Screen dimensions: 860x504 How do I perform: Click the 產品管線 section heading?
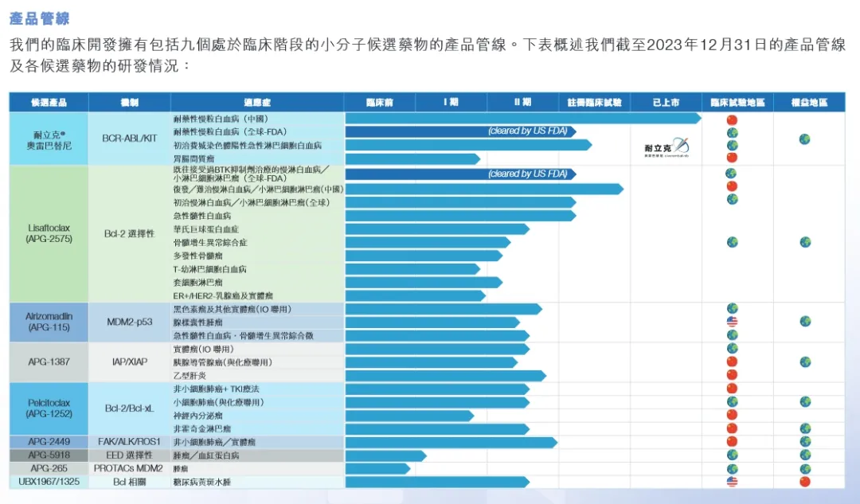[x=39, y=18]
